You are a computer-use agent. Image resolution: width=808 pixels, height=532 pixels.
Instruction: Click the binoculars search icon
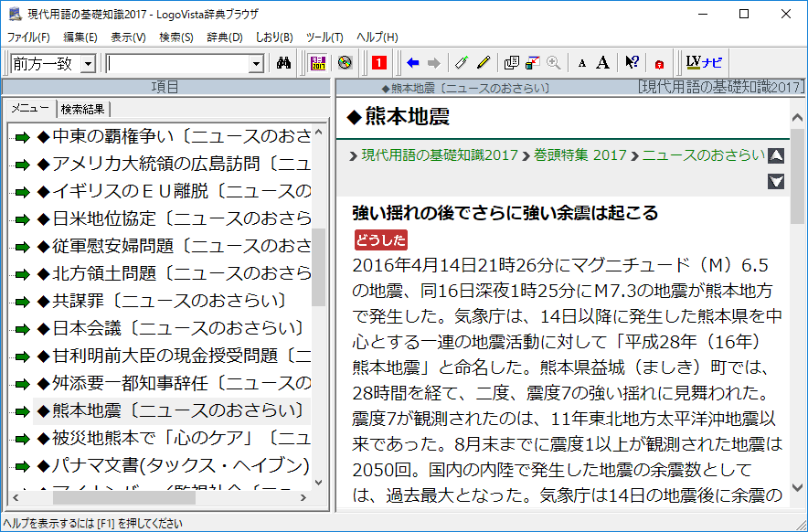pos(283,63)
